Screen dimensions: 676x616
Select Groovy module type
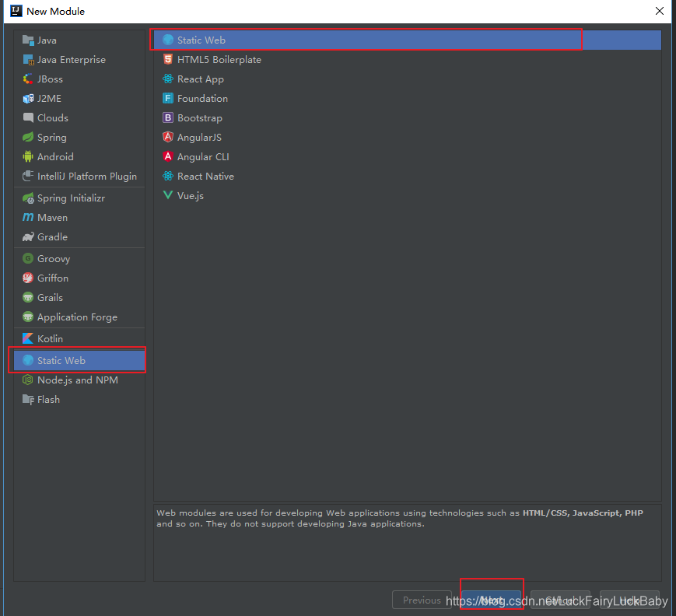pyautogui.click(x=79, y=259)
